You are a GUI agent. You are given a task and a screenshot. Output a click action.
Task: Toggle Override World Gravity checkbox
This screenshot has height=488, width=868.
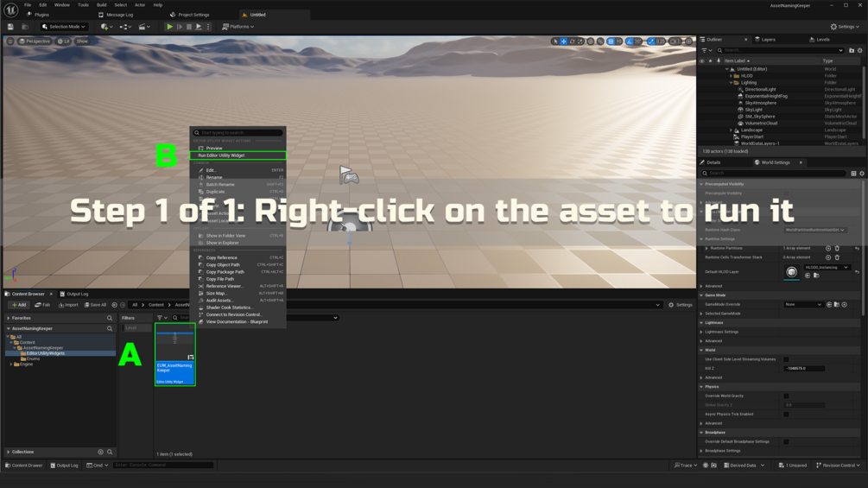point(786,396)
